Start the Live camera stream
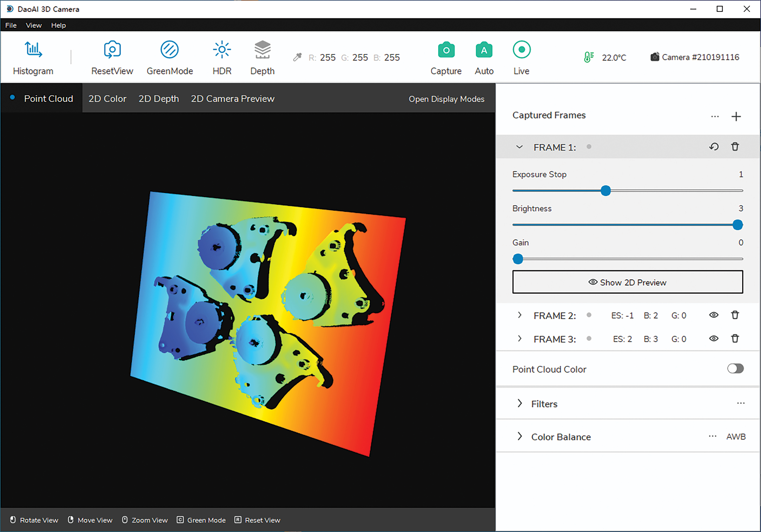This screenshot has height=532, width=761. point(521,50)
